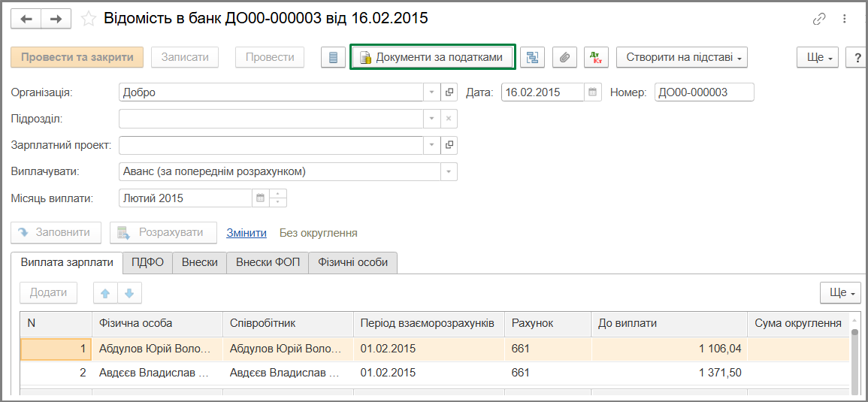
Task: Navigate back with the left arrow button
Action: (26, 19)
